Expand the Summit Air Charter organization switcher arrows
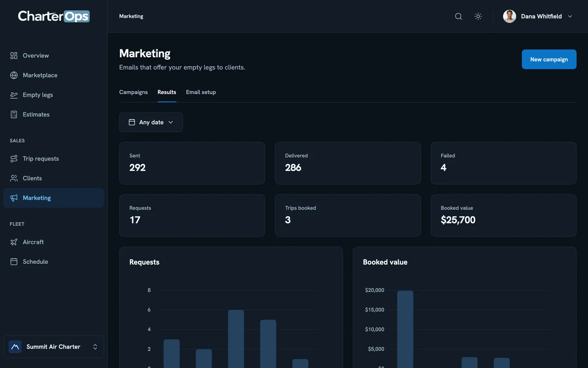 click(95, 347)
